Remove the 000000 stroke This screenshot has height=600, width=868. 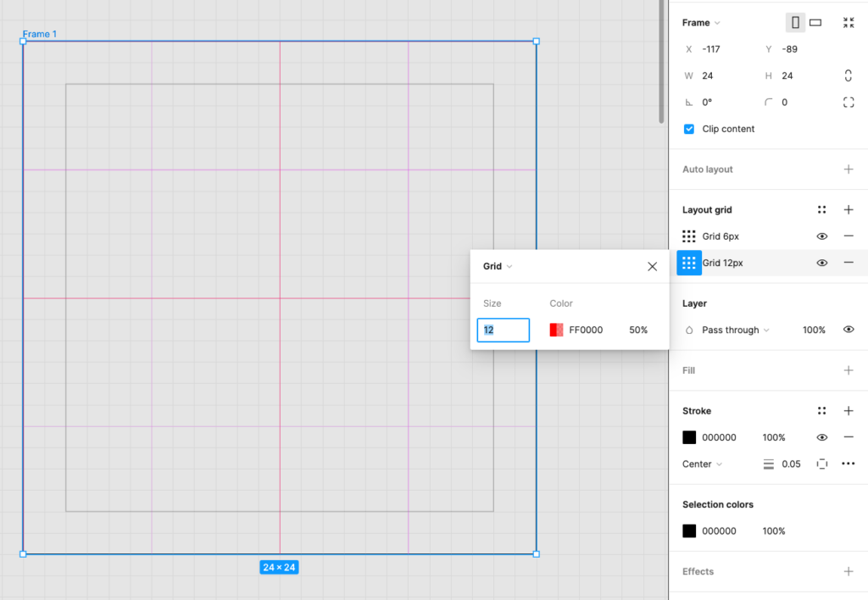pyautogui.click(x=848, y=437)
